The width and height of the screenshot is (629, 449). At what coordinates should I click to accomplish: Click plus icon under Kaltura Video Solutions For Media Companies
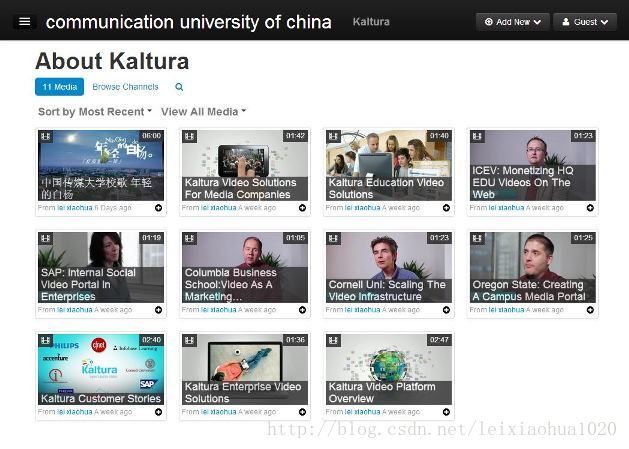[302, 208]
